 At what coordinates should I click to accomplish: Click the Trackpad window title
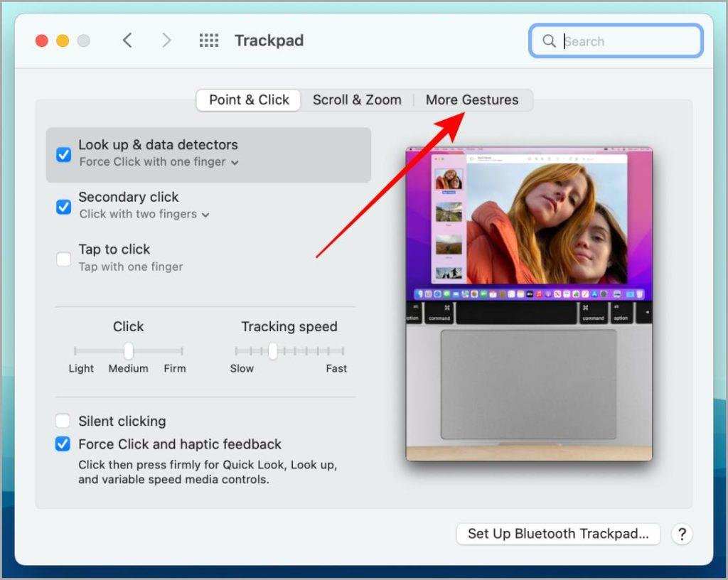tap(269, 41)
